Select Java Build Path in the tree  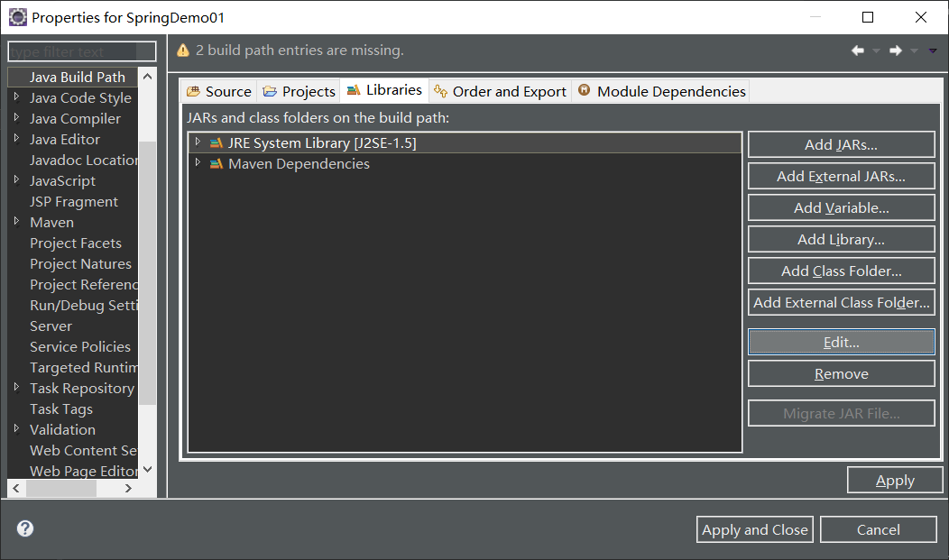(x=78, y=77)
